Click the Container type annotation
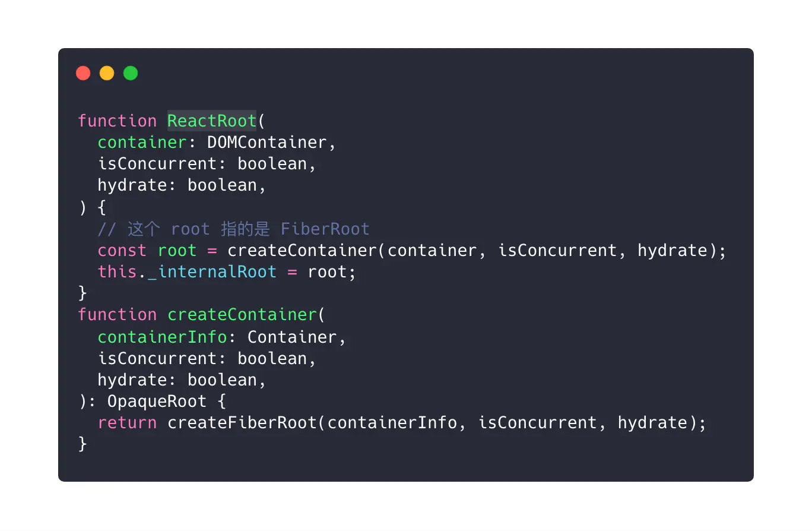The image size is (812, 531). pyautogui.click(x=291, y=337)
